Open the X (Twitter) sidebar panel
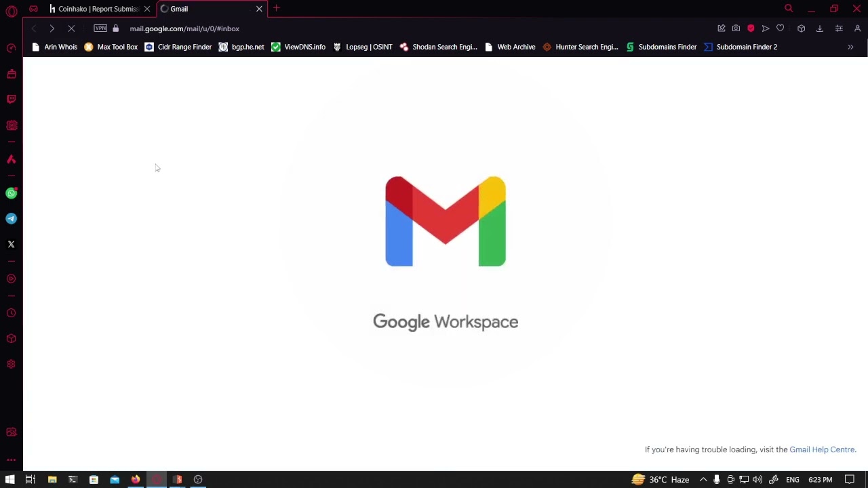Screen dimensions: 868x488 click(x=12, y=244)
